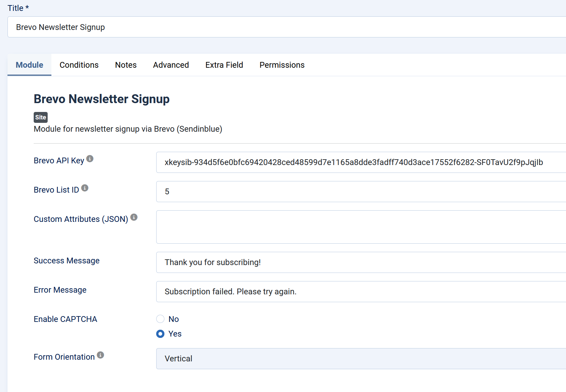Screen dimensions: 566x392
Task: Select No for Enable CAPTCHA
Action: (x=160, y=319)
